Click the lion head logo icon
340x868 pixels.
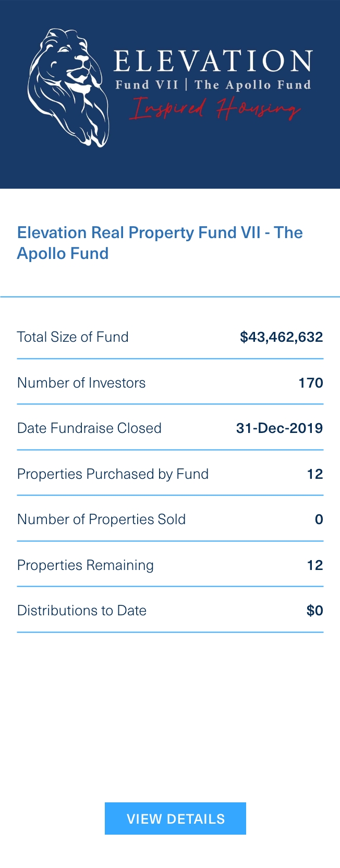point(68,87)
